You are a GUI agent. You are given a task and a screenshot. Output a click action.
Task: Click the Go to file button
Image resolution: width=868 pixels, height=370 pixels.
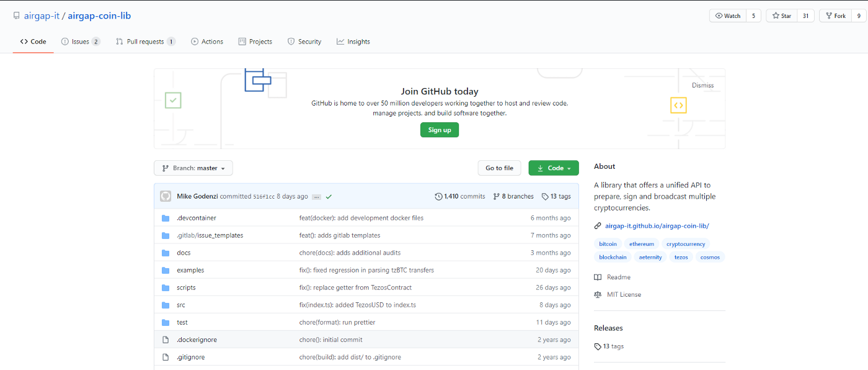[499, 168]
